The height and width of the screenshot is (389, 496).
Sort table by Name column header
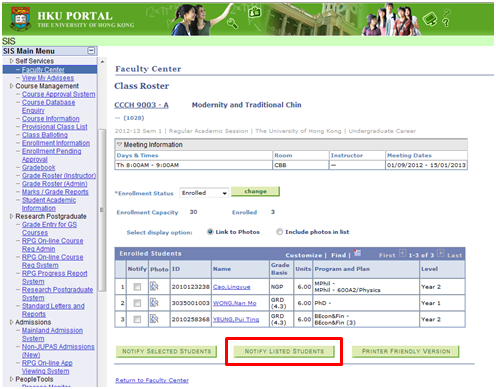coord(222,269)
